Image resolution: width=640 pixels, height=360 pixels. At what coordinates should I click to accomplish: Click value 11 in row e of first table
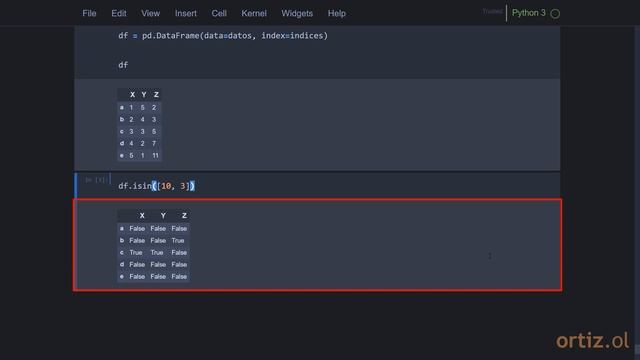(x=155, y=156)
